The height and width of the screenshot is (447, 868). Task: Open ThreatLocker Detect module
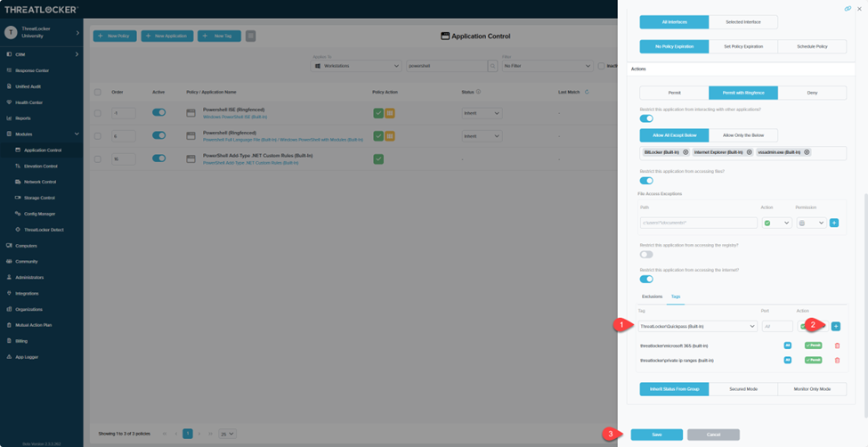[44, 230]
